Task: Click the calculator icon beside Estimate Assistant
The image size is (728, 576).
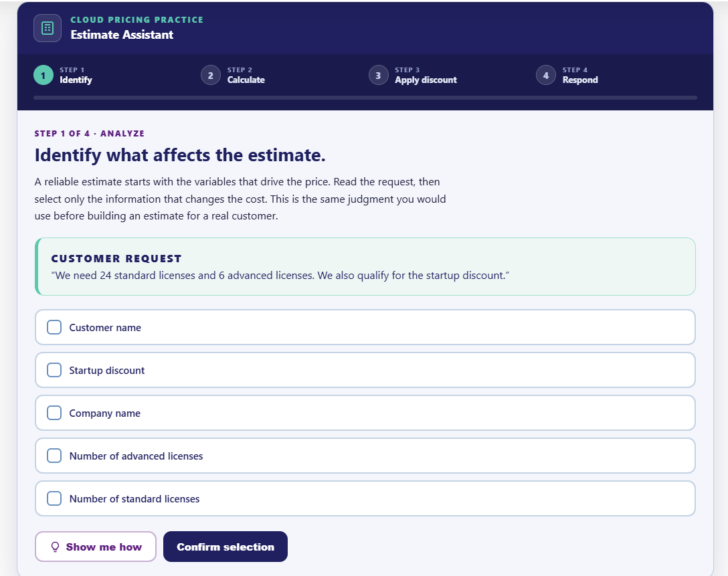Action: pos(48,28)
